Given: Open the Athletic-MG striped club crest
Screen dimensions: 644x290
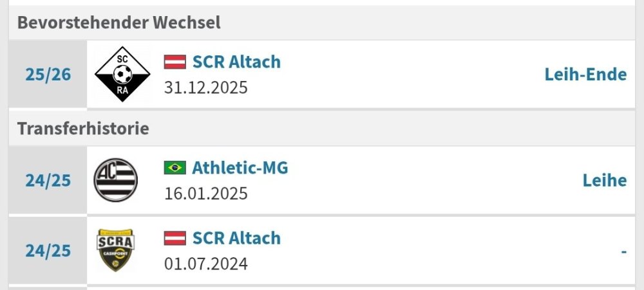Looking at the screenshot, I should pos(116,180).
